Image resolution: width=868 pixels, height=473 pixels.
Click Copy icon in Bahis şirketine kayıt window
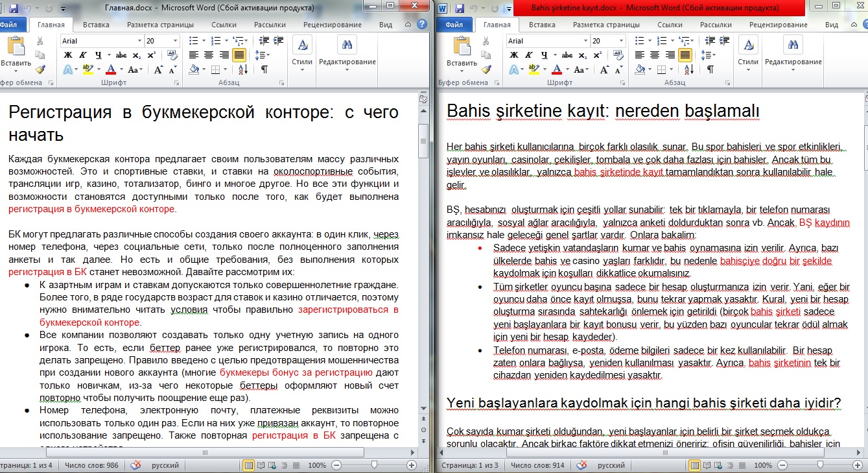pos(486,55)
